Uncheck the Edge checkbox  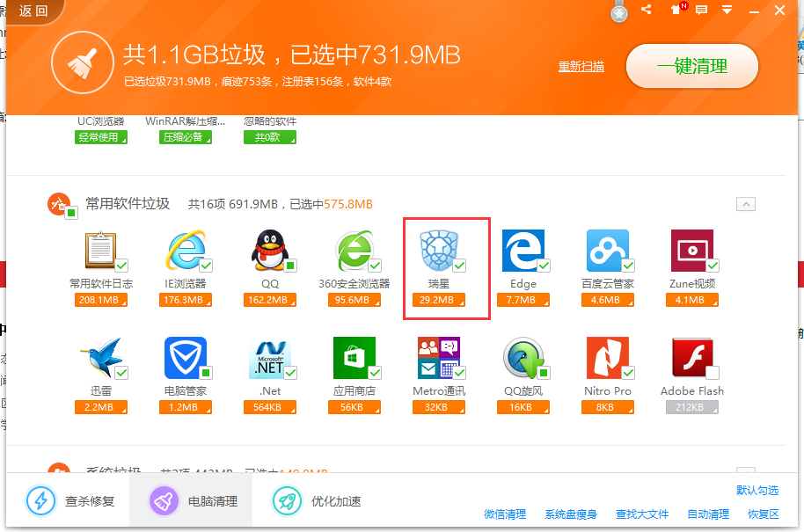pos(544,266)
